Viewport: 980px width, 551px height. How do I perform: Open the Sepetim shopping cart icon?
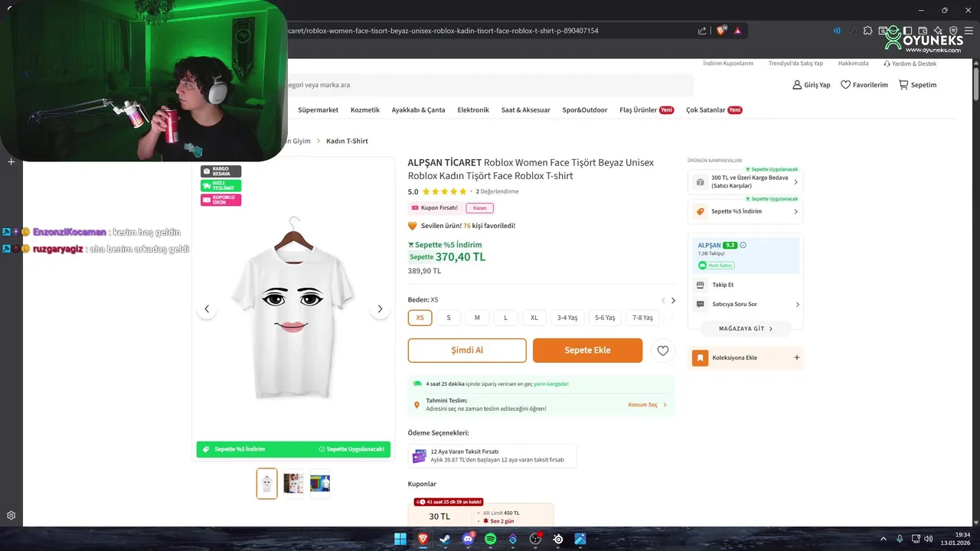(x=903, y=85)
